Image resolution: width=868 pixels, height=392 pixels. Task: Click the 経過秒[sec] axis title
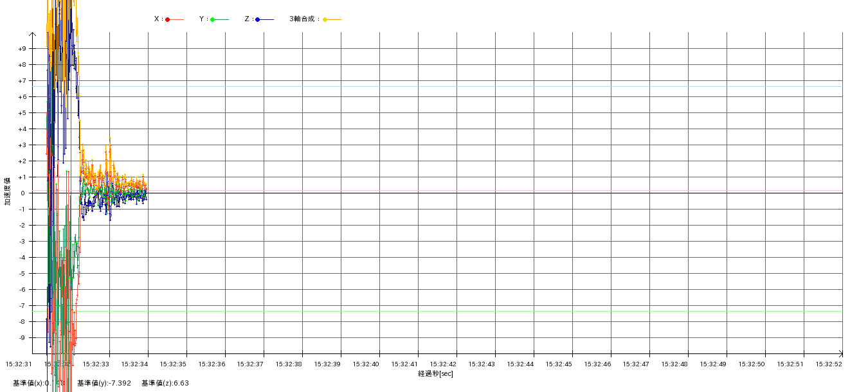(435, 373)
